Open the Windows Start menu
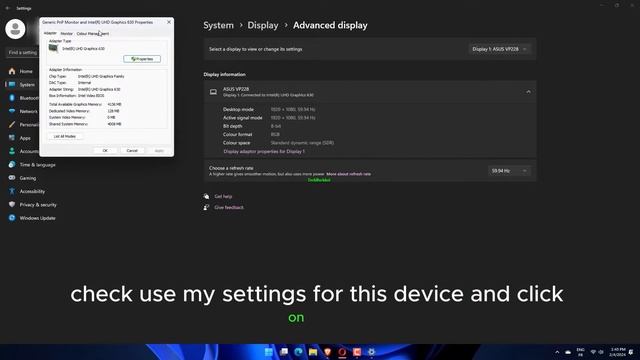 [269, 352]
